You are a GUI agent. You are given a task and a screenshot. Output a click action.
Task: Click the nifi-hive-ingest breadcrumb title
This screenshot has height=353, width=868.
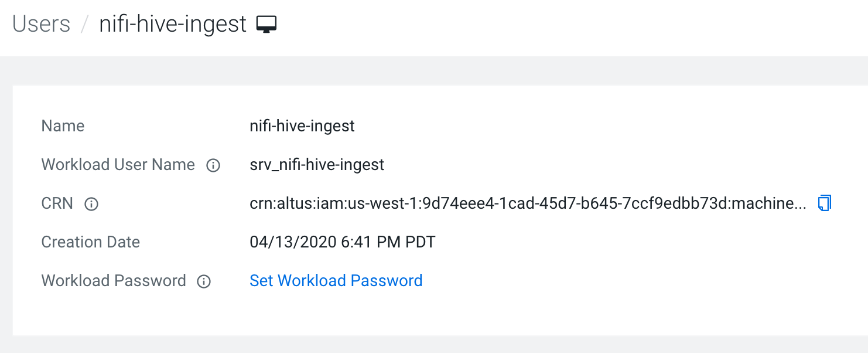[173, 25]
